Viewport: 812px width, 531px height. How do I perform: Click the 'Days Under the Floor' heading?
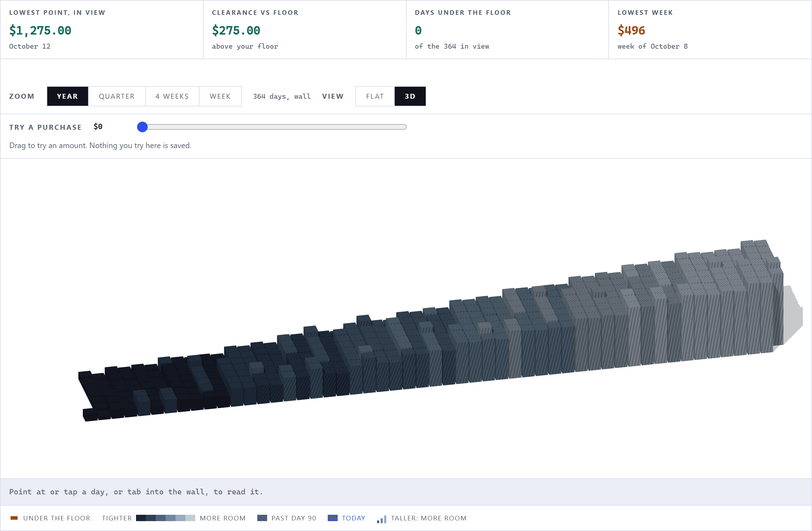tap(463, 13)
